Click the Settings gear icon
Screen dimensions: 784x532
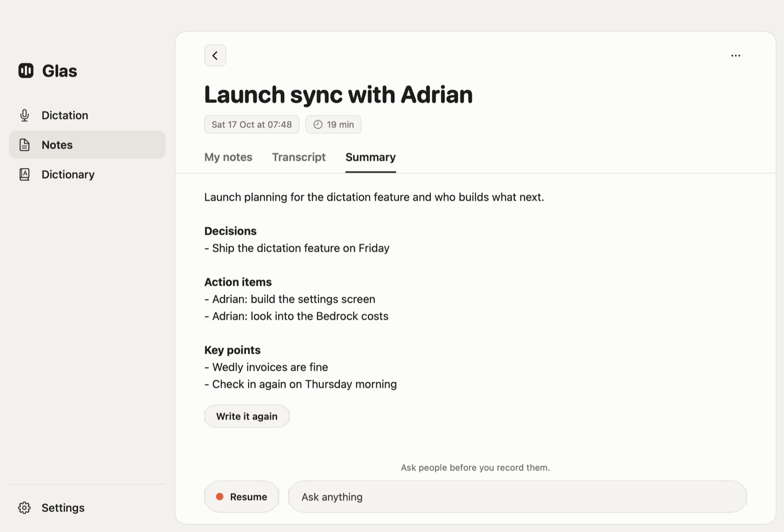24,508
